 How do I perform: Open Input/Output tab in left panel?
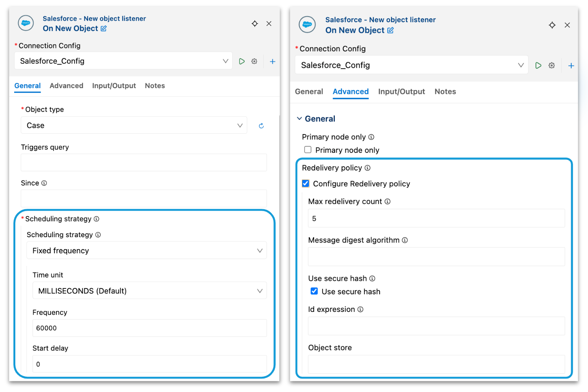click(114, 86)
